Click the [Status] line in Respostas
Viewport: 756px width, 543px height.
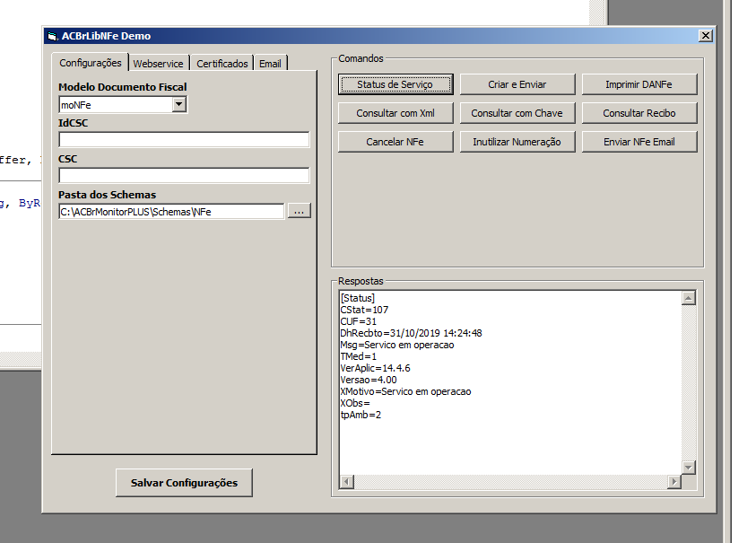[358, 298]
